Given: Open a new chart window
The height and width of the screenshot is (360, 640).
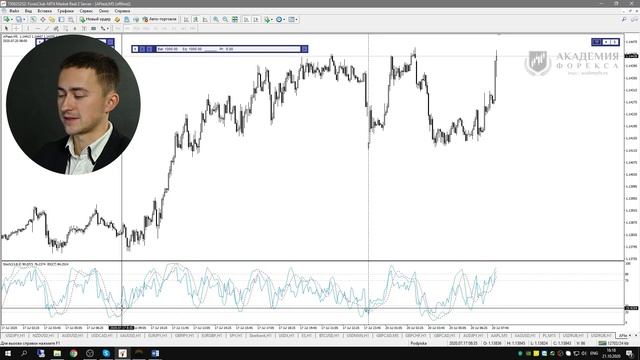Looking at the screenshot, I should 6,19.
